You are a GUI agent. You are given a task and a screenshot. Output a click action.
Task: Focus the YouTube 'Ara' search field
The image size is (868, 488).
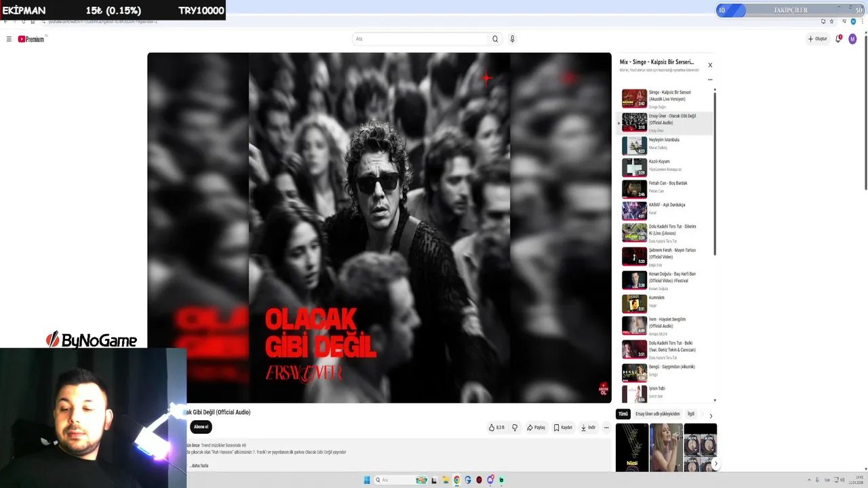[x=420, y=39]
